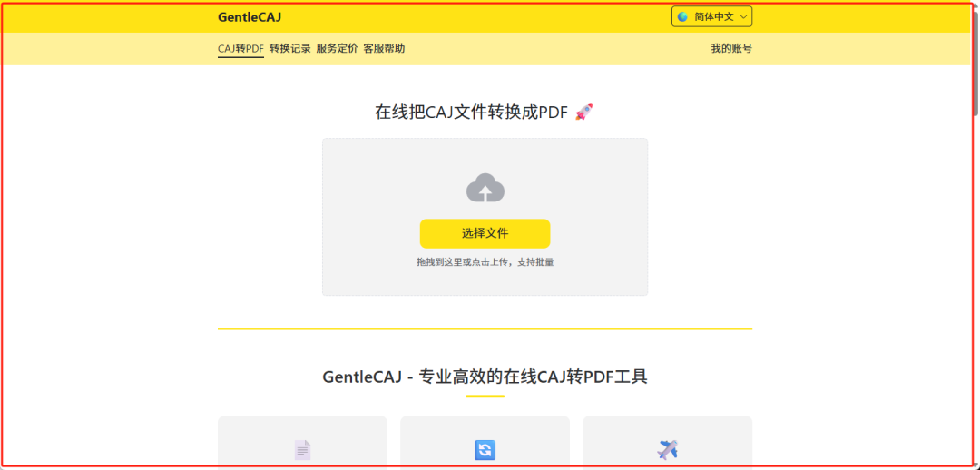Click the blue sync arrows icon
The width and height of the screenshot is (980, 470).
tap(485, 450)
